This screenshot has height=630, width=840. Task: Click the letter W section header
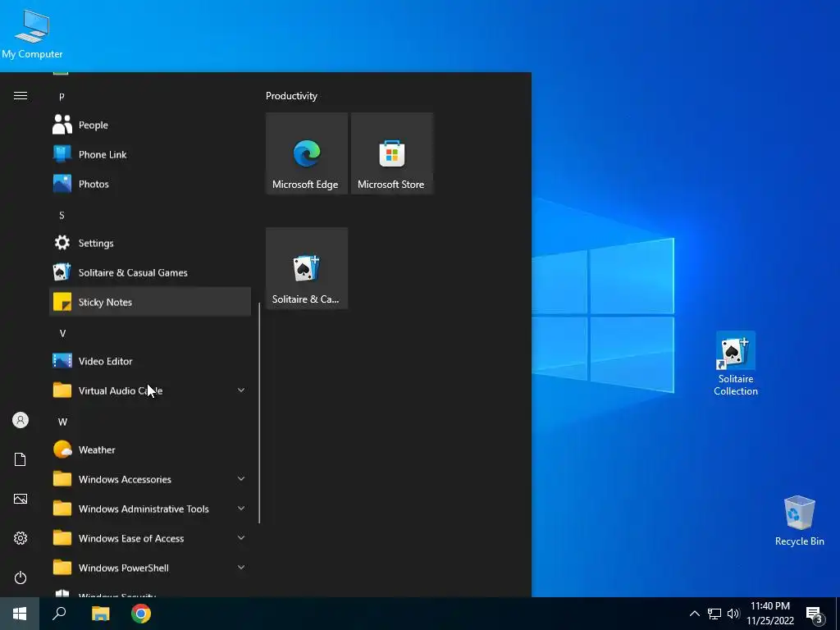(x=62, y=422)
